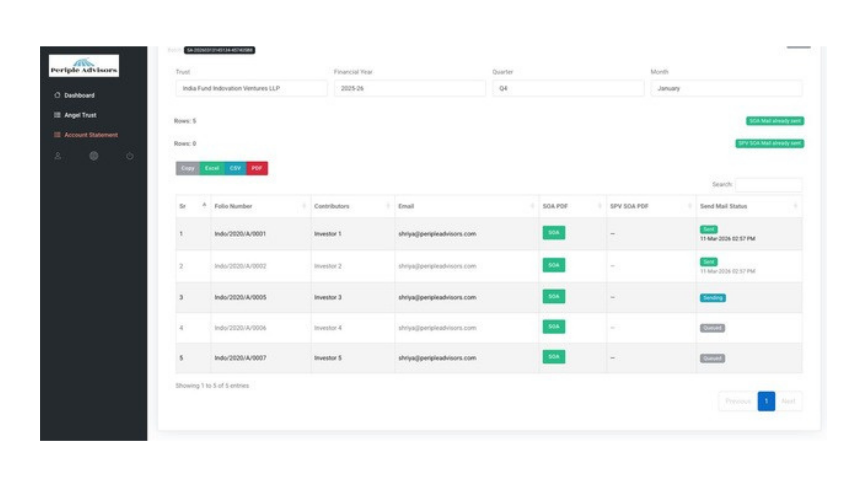Select Account Statement in the sidebar
This screenshot has height=488, width=868.
pyautogui.click(x=90, y=135)
